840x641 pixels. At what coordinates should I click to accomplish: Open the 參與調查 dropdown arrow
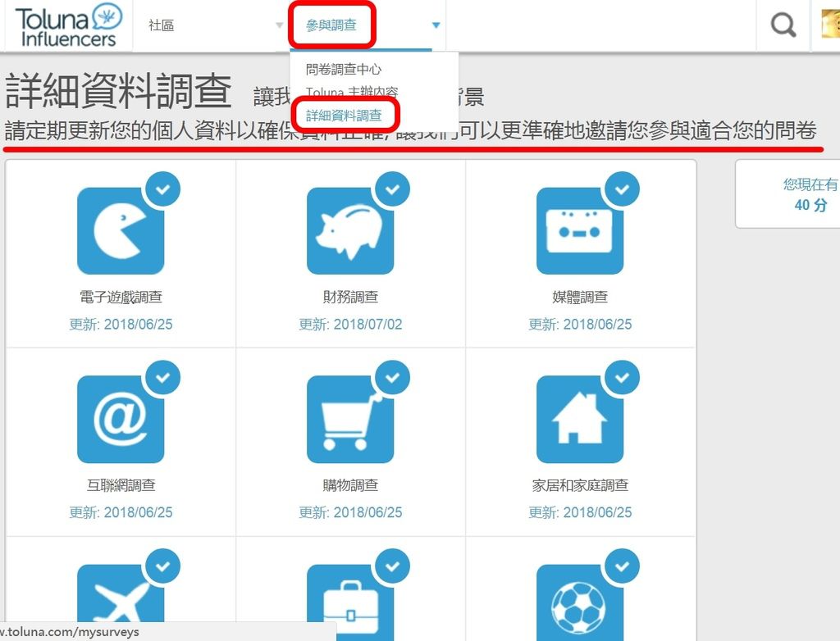click(436, 25)
